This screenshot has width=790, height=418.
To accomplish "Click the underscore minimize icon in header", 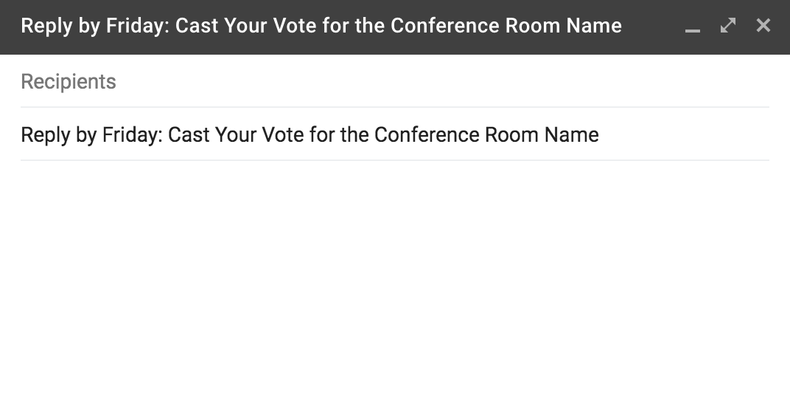I will click(x=692, y=27).
